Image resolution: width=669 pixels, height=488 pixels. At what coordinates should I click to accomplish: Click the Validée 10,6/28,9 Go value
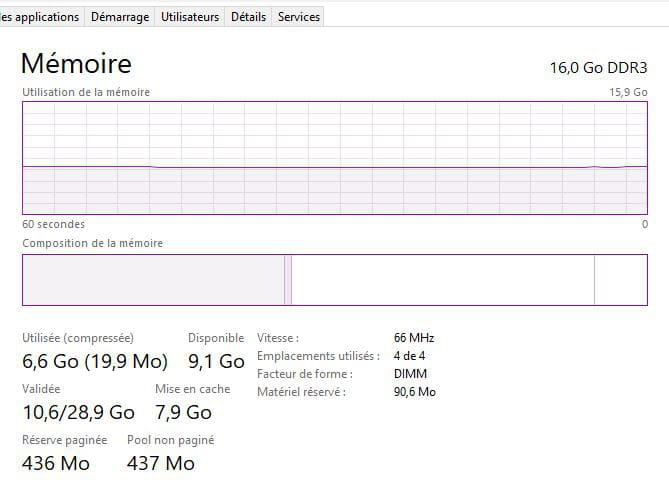click(x=78, y=412)
